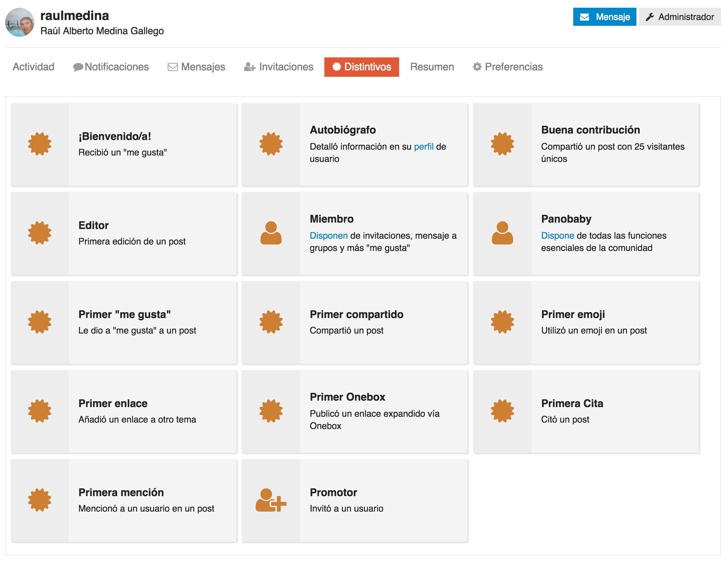The width and height of the screenshot is (728, 569).
Task: Click the wrench icon beside Administrador
Action: coord(650,17)
